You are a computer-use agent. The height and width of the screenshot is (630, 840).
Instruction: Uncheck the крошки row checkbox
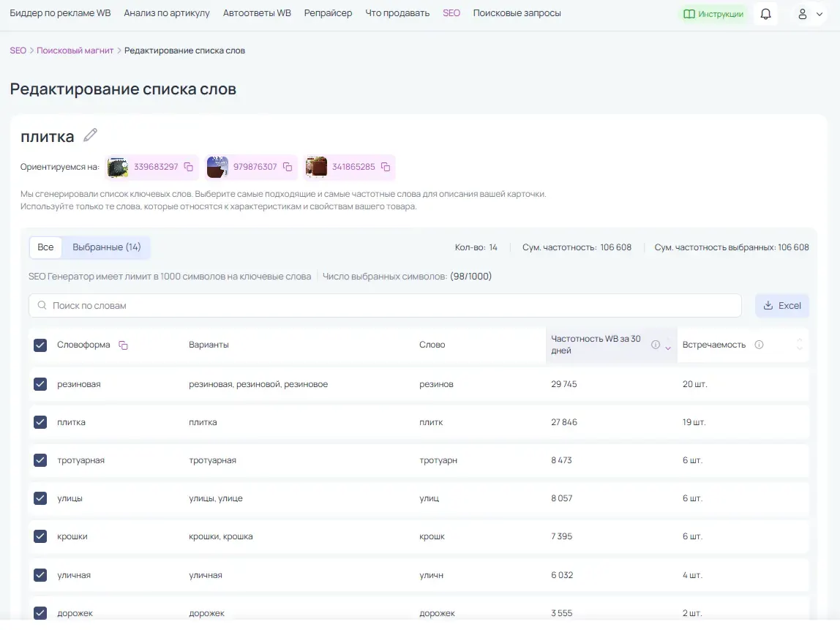[x=40, y=536]
